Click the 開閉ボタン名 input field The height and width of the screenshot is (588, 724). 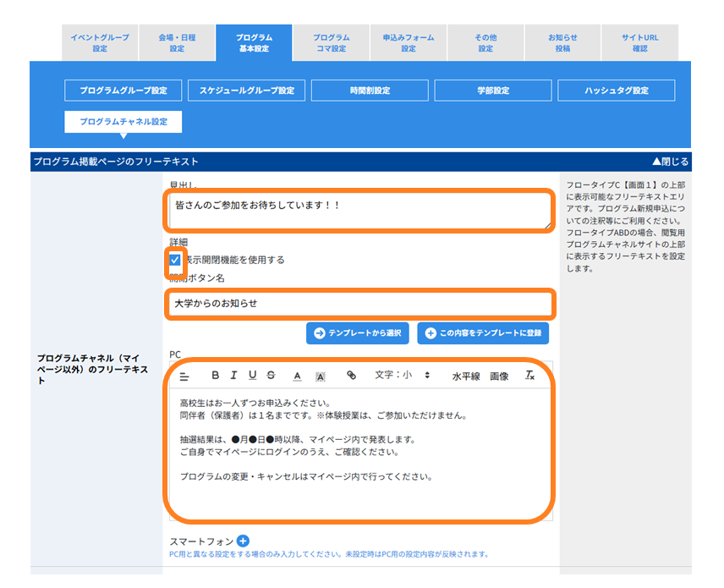click(x=360, y=304)
